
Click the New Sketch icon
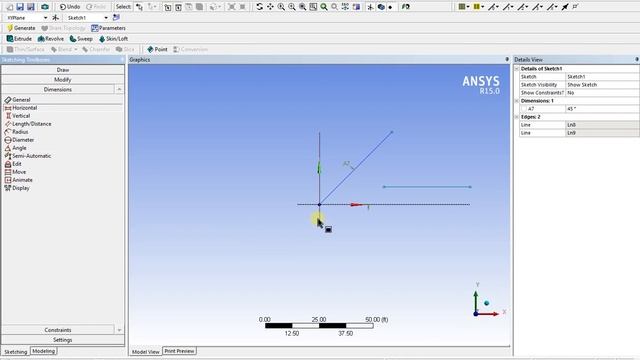(116, 18)
